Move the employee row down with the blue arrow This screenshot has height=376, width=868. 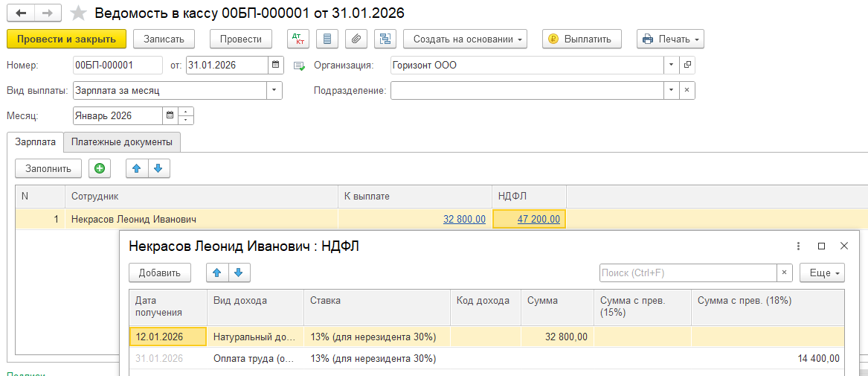(x=158, y=168)
